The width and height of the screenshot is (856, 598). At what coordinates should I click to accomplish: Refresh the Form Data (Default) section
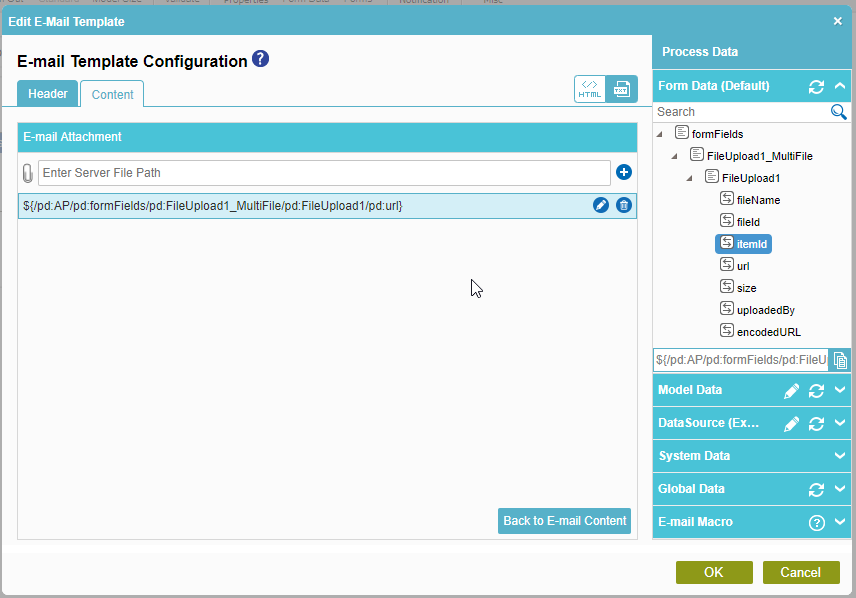(816, 87)
